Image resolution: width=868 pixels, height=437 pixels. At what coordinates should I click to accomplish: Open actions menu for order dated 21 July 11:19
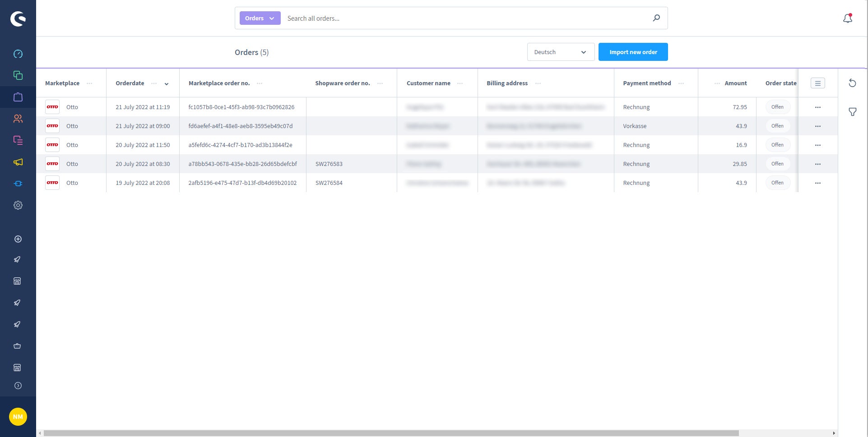coord(817,107)
